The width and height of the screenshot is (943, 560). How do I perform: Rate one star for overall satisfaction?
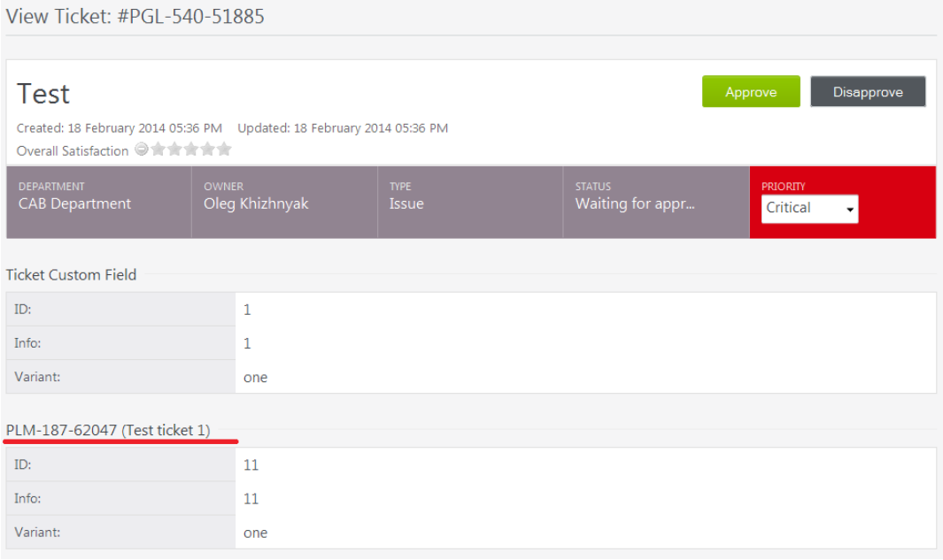158,149
